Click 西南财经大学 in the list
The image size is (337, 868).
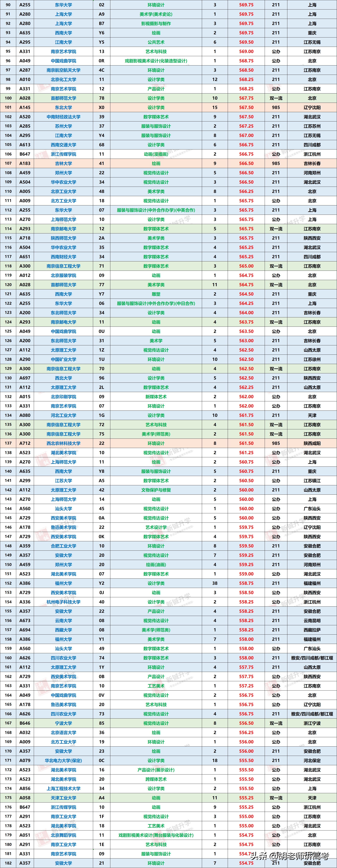pyautogui.click(x=63, y=257)
